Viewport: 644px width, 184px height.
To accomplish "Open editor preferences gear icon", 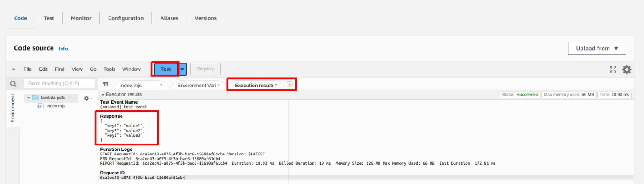I will pos(627,69).
